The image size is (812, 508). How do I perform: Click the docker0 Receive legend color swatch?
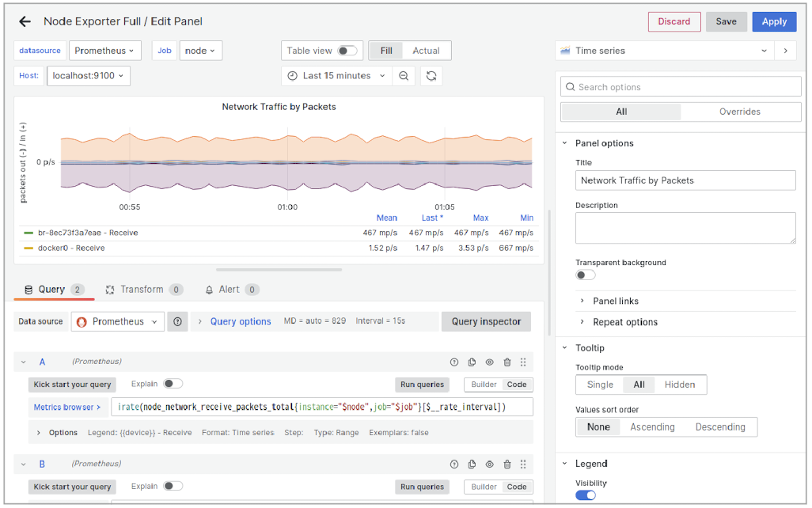pyautogui.click(x=28, y=248)
